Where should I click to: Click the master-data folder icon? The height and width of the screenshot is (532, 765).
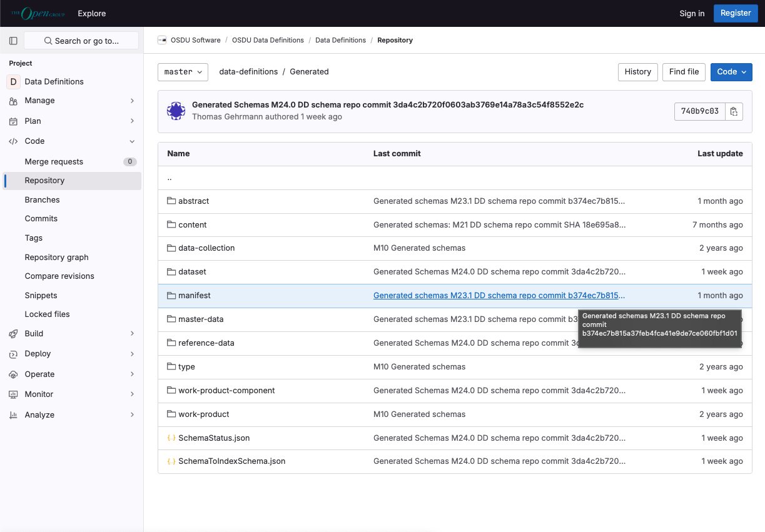[171, 319]
